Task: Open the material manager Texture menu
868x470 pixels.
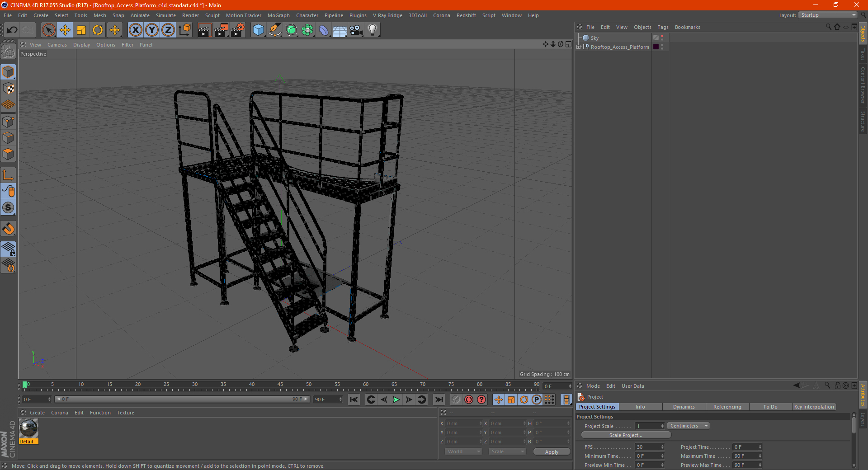Action: [125, 413]
